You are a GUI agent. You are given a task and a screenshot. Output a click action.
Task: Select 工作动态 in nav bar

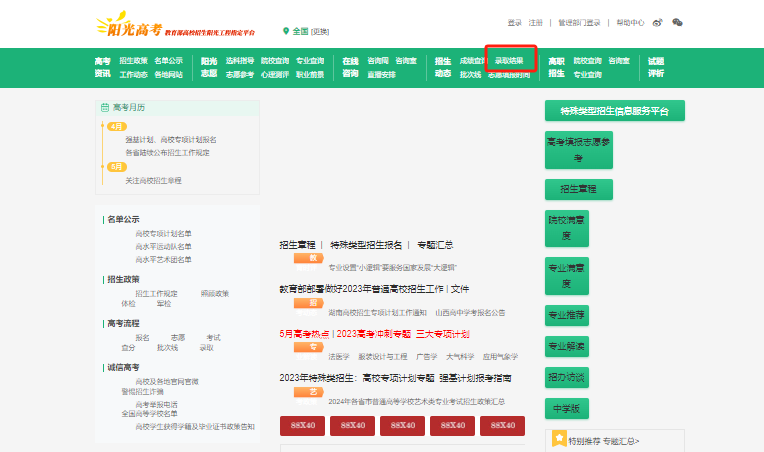[x=134, y=75]
